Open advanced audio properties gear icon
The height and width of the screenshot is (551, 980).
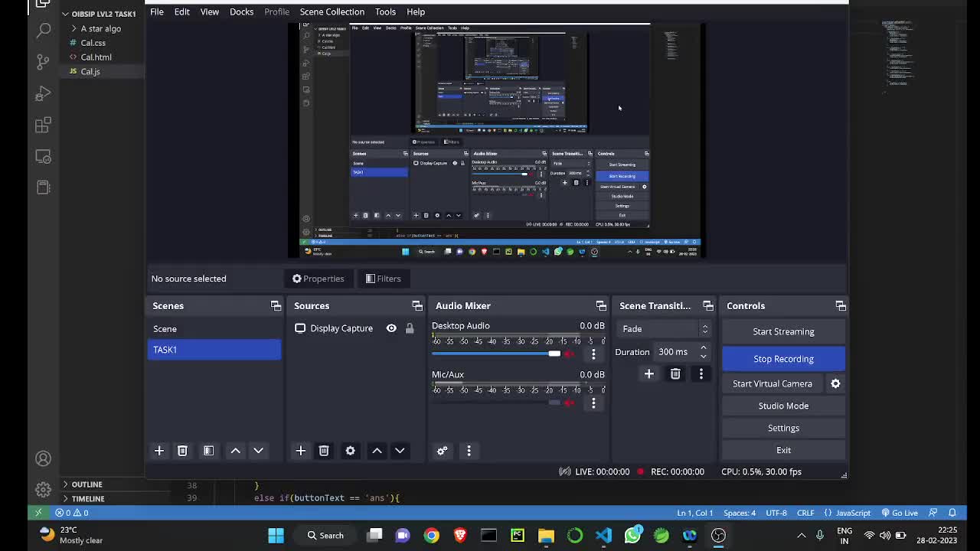442,451
